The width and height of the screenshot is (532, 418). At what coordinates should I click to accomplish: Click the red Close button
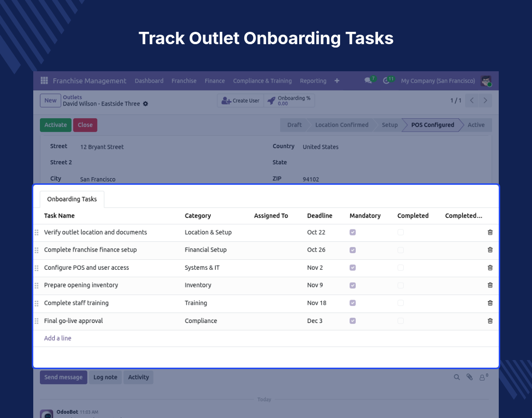(85, 125)
